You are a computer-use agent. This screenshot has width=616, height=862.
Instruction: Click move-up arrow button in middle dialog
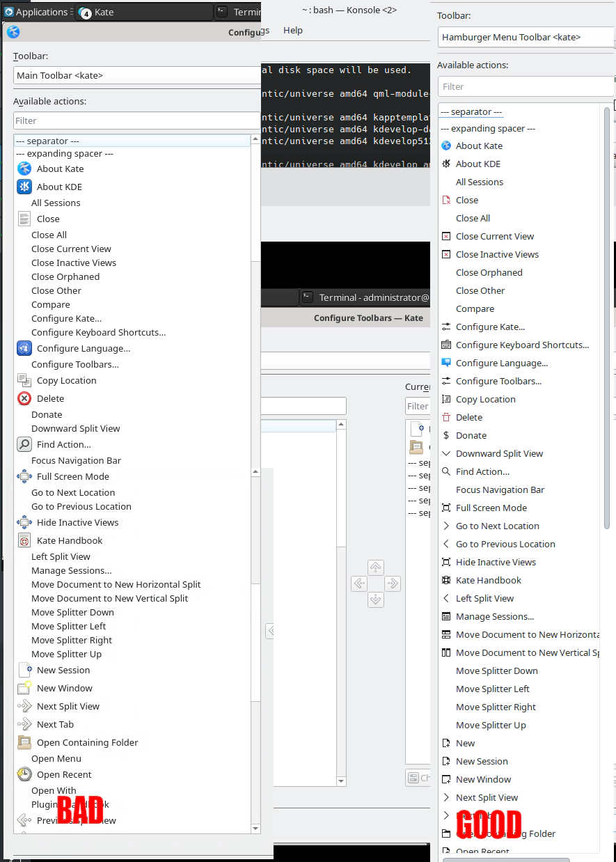coord(376,567)
